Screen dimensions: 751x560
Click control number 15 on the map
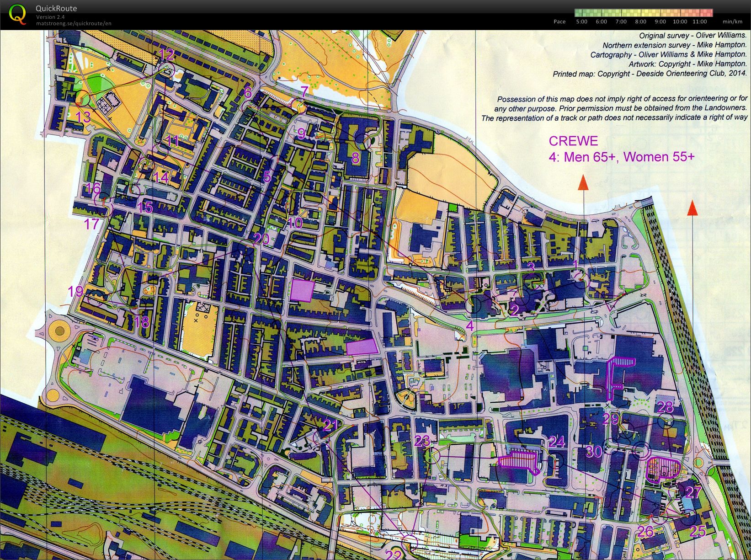(x=144, y=207)
